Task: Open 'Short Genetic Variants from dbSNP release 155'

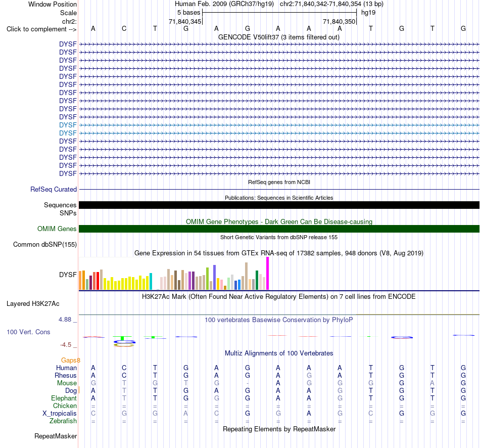Action: 279,237
